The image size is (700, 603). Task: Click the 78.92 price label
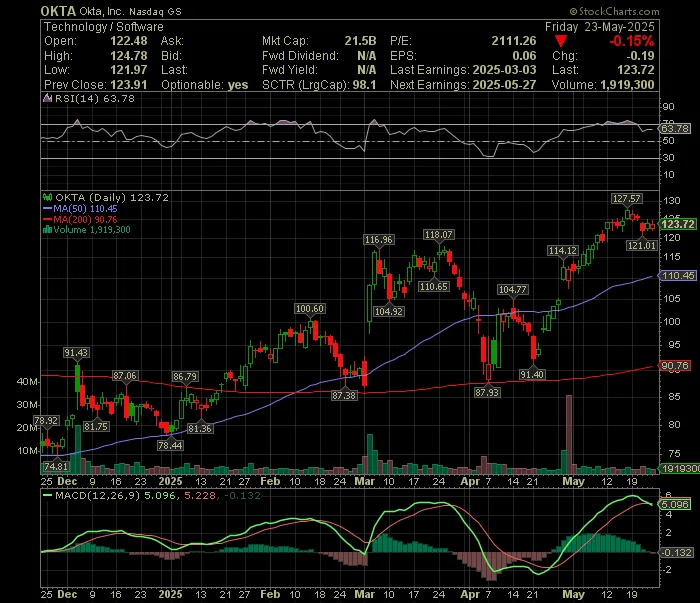46,421
